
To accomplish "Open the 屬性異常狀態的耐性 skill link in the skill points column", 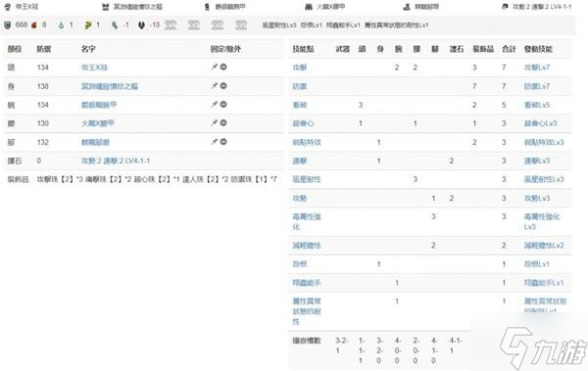I will click(x=307, y=311).
